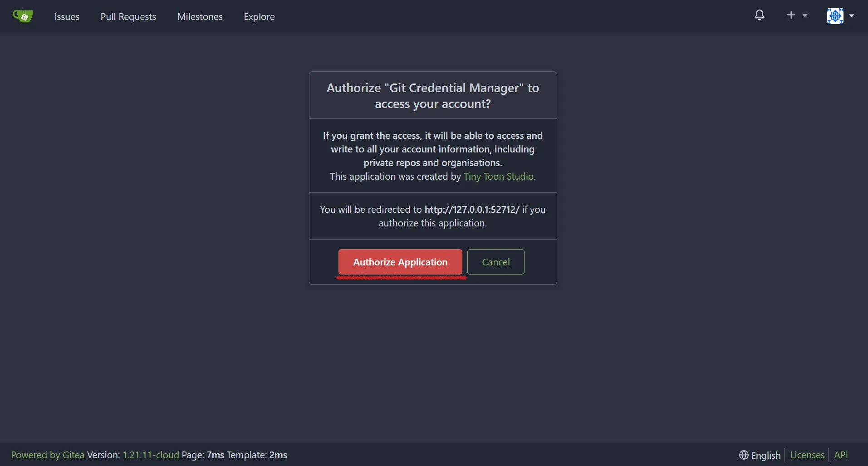Open Pull Requests
The image size is (868, 466).
(128, 16)
